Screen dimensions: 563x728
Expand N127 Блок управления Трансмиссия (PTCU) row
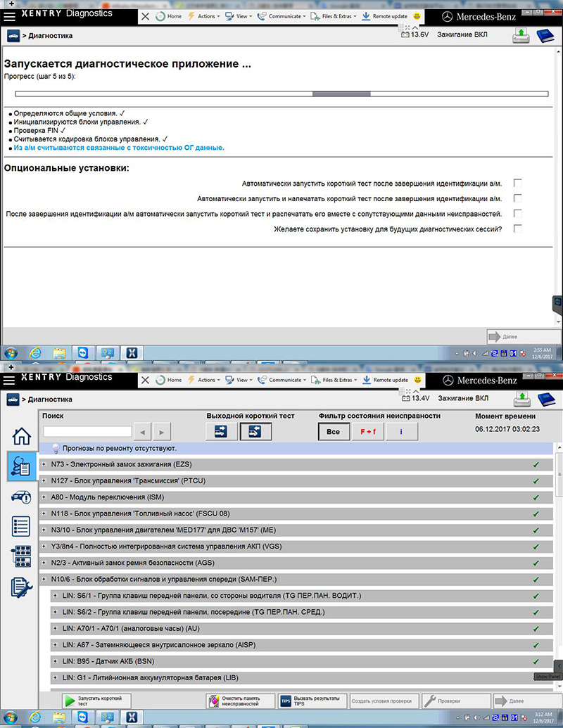pos(44,481)
